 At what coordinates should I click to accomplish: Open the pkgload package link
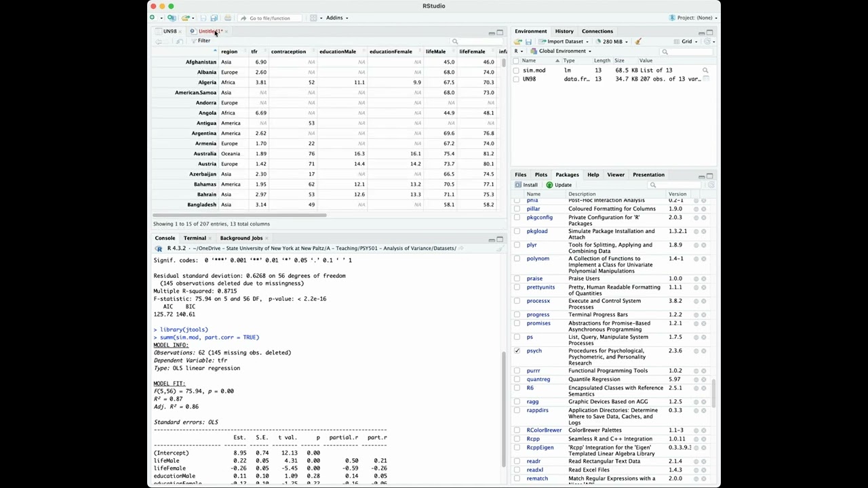point(537,231)
